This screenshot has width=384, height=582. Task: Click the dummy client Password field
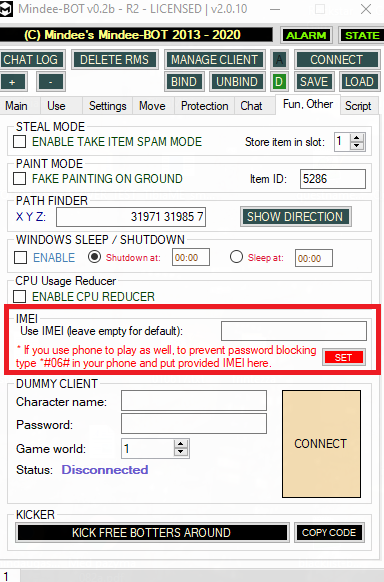tap(194, 424)
